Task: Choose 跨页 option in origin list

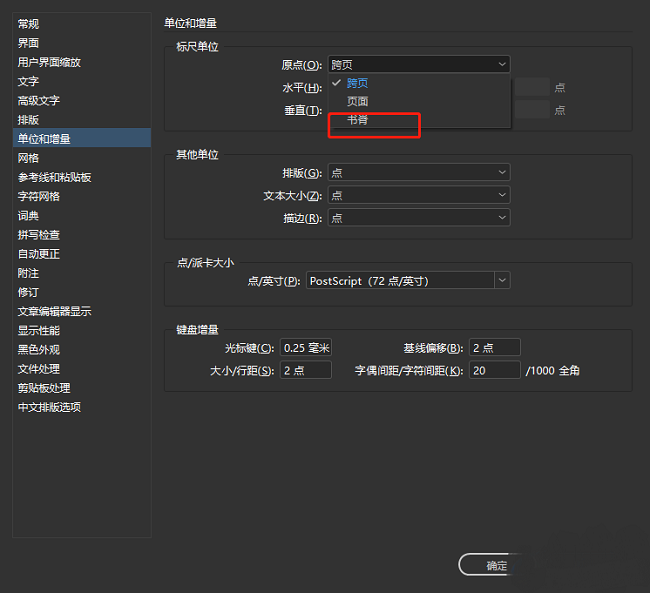Action: pos(419,83)
